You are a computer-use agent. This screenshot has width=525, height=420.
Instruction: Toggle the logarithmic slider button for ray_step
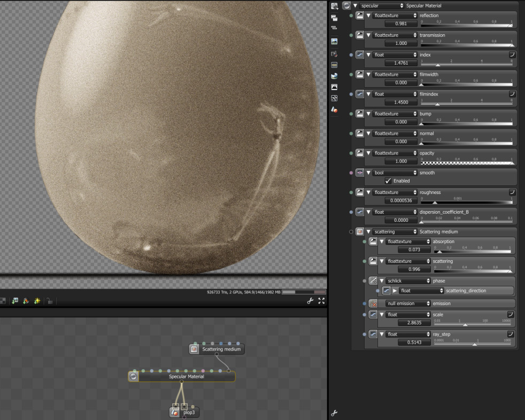[x=511, y=333]
